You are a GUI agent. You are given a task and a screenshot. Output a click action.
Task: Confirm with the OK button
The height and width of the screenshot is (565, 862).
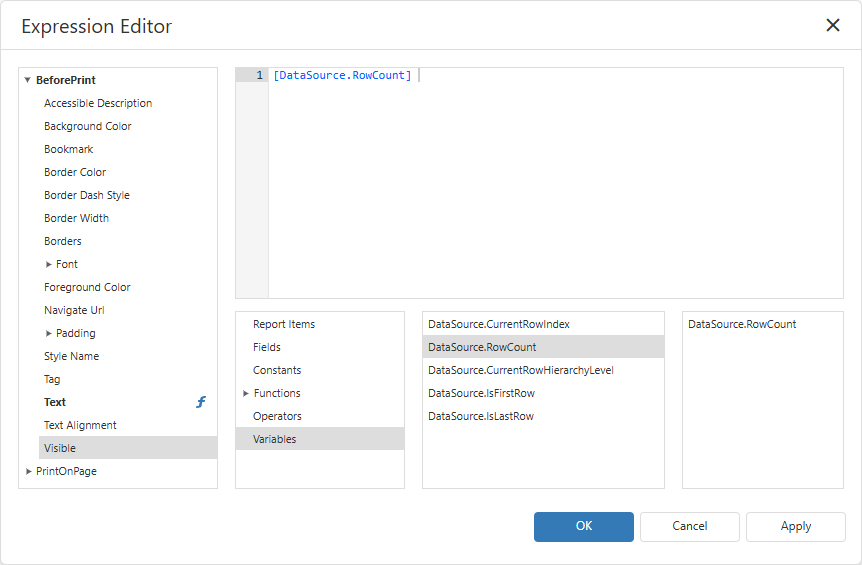tap(583, 527)
